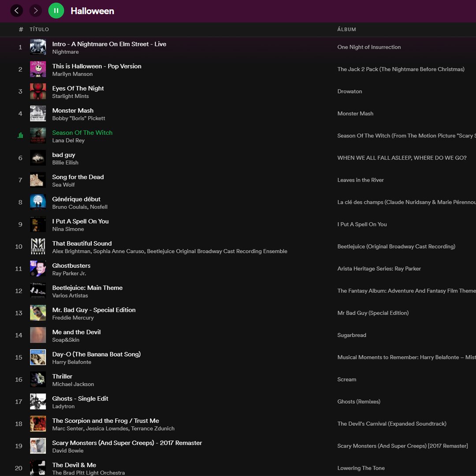
Task: Select track title Ghostbusters
Action: (x=71, y=266)
